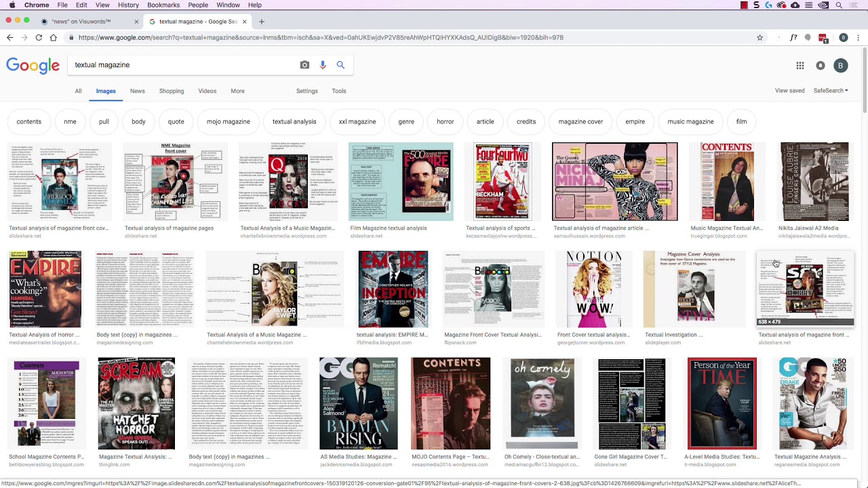This screenshot has height=488, width=868.
Task: Open the Notion WOW cover thumbnail
Action: 594,289
